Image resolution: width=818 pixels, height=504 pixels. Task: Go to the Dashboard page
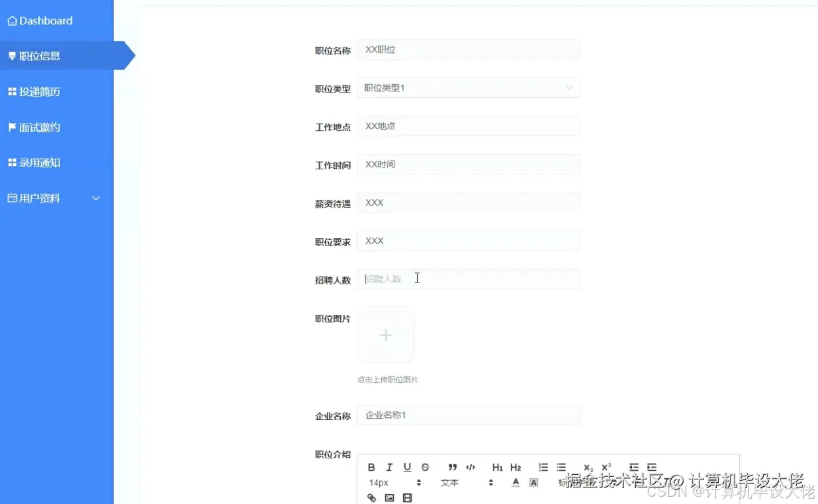(41, 21)
